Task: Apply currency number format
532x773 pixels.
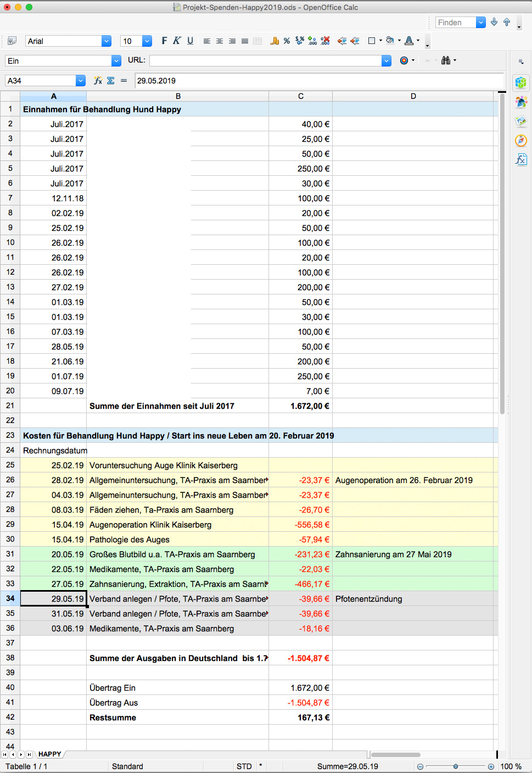Action: click(275, 41)
